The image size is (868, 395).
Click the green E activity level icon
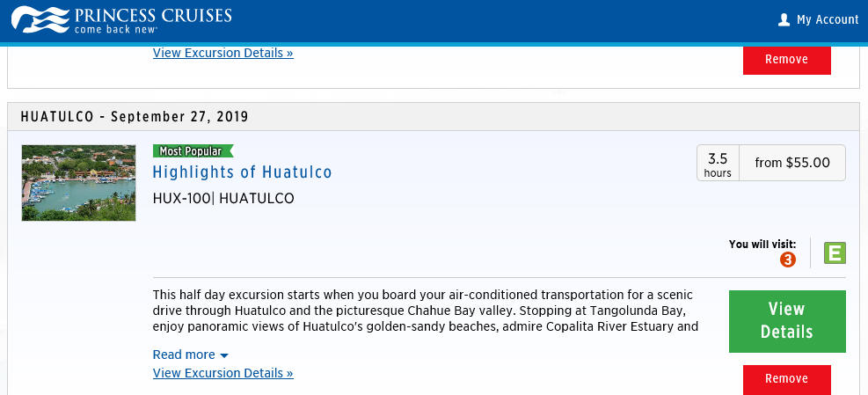pyautogui.click(x=835, y=253)
